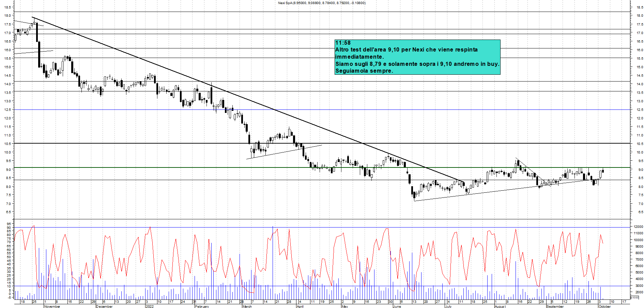644x308 pixels.
Task: Select "6.5" on the left price axis
Action: click(8, 212)
